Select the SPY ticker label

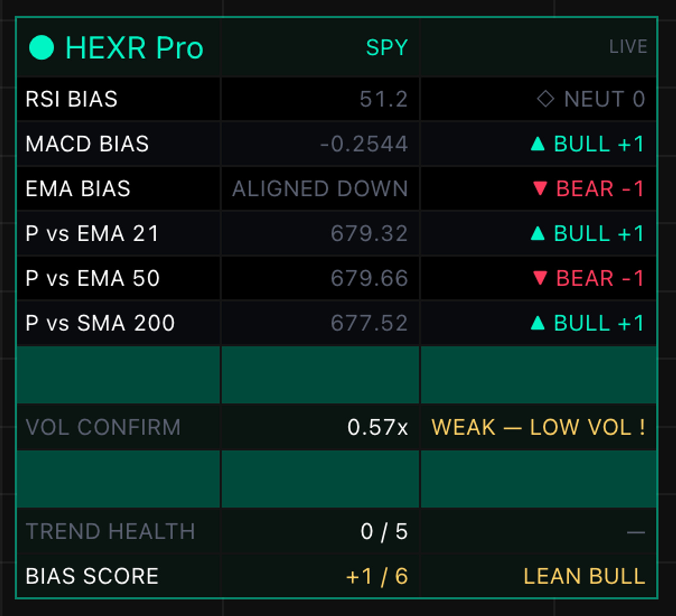point(387,47)
